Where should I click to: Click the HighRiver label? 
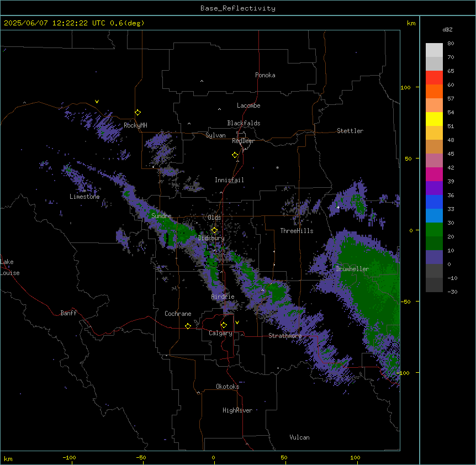[x=237, y=410]
